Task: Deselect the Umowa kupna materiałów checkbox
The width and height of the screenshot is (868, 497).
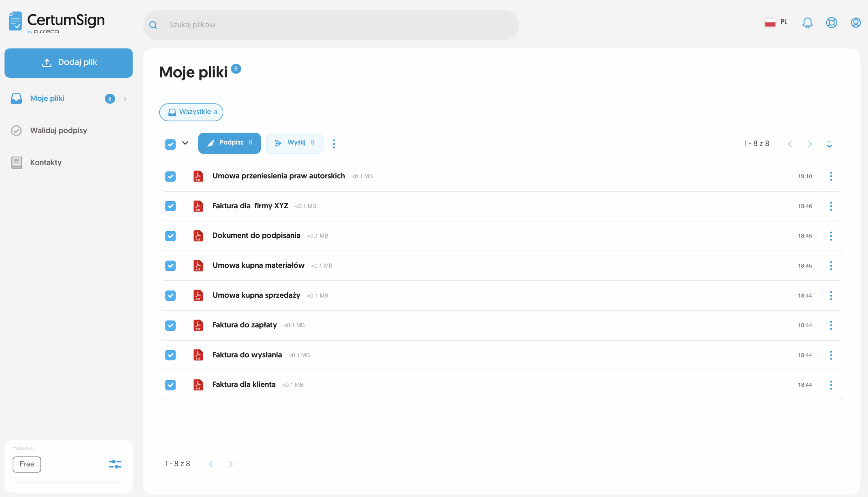Action: tap(170, 266)
